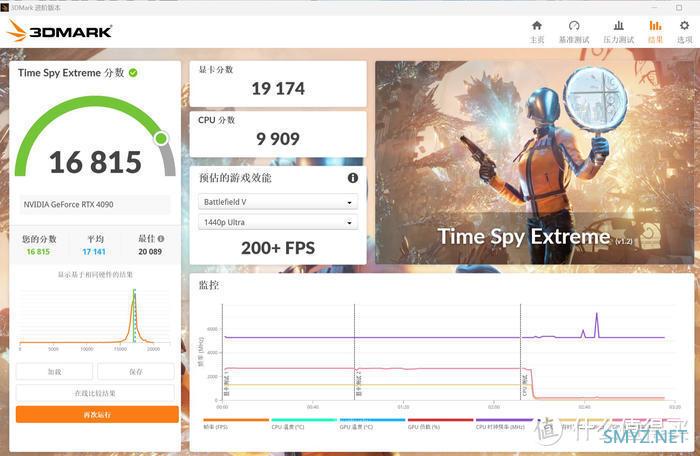Viewport: 700px width, 456px height.
Task: Click the overall score 16 815
Action: (x=95, y=162)
